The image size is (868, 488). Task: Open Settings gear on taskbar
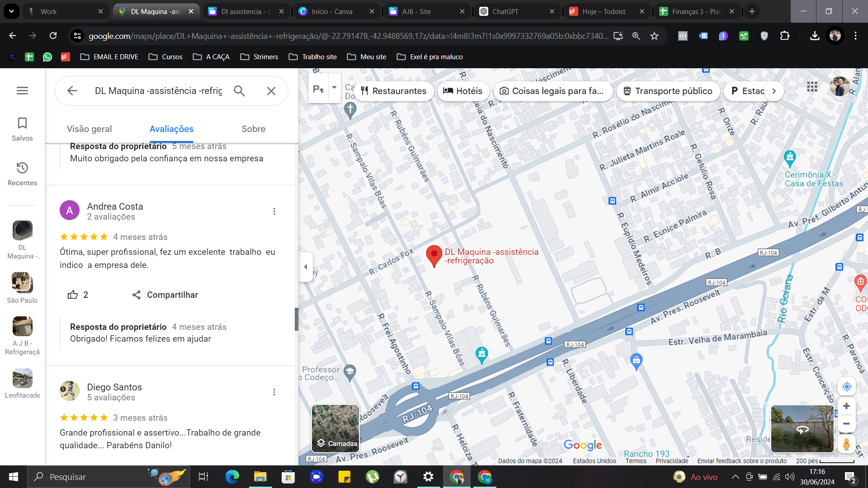pos(428,477)
